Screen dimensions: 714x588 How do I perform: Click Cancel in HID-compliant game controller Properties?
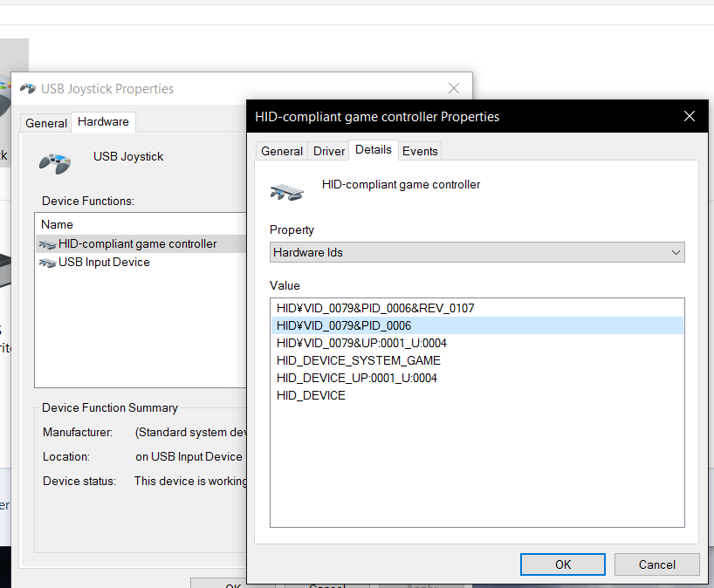(x=656, y=564)
